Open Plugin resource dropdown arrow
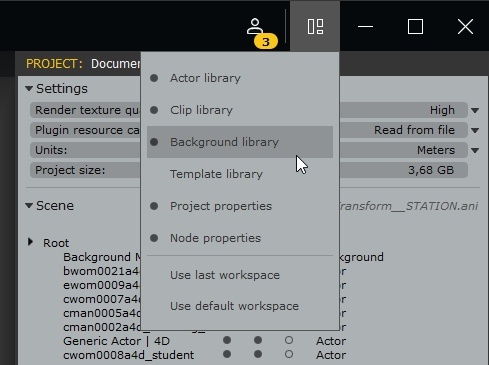 tap(475, 130)
